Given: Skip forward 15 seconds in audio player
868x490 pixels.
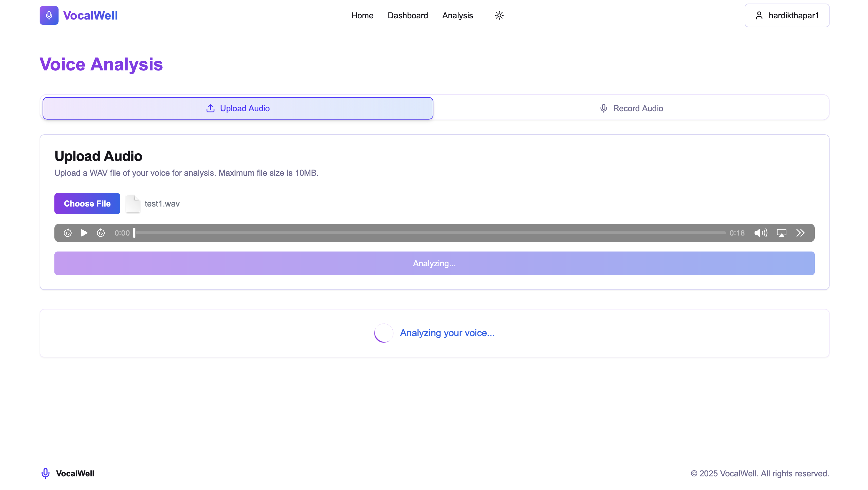Looking at the screenshot, I should coord(101,233).
